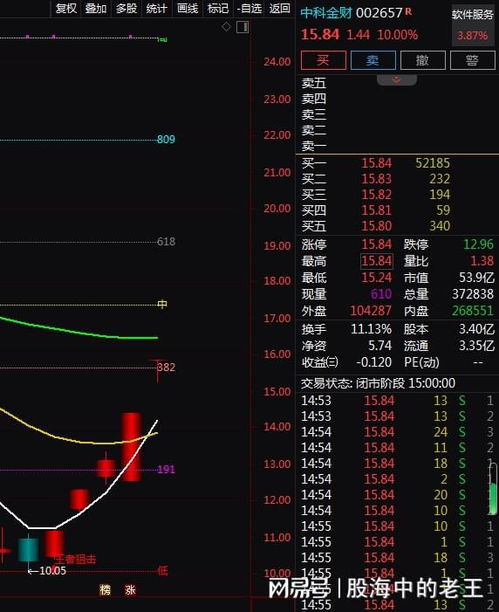Screen dimensions: 499x612
Task: Toggle side panel layout icon
Action: [x=243, y=27]
